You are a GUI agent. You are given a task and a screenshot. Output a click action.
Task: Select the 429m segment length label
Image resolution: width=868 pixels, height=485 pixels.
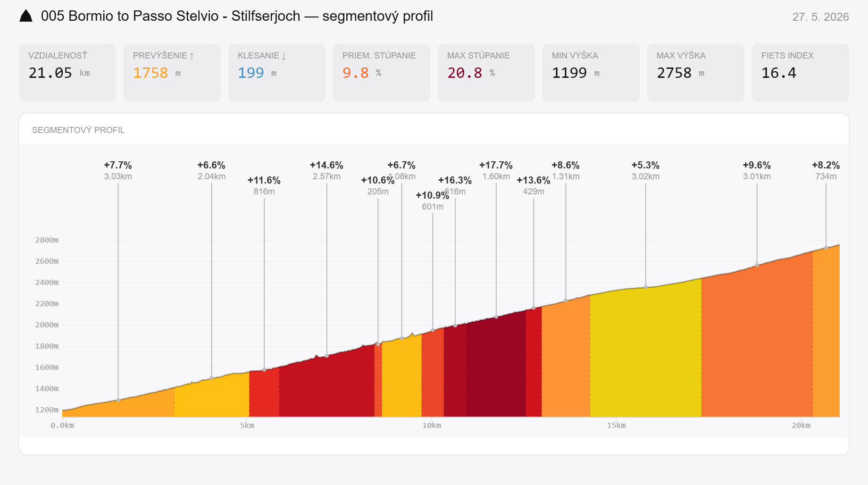click(x=534, y=192)
